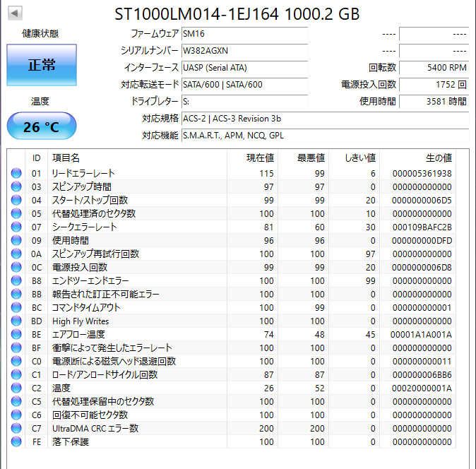Click the status orb for 代替処理済のセクタ数
Screen dimensions: 476x469
(x=16, y=213)
